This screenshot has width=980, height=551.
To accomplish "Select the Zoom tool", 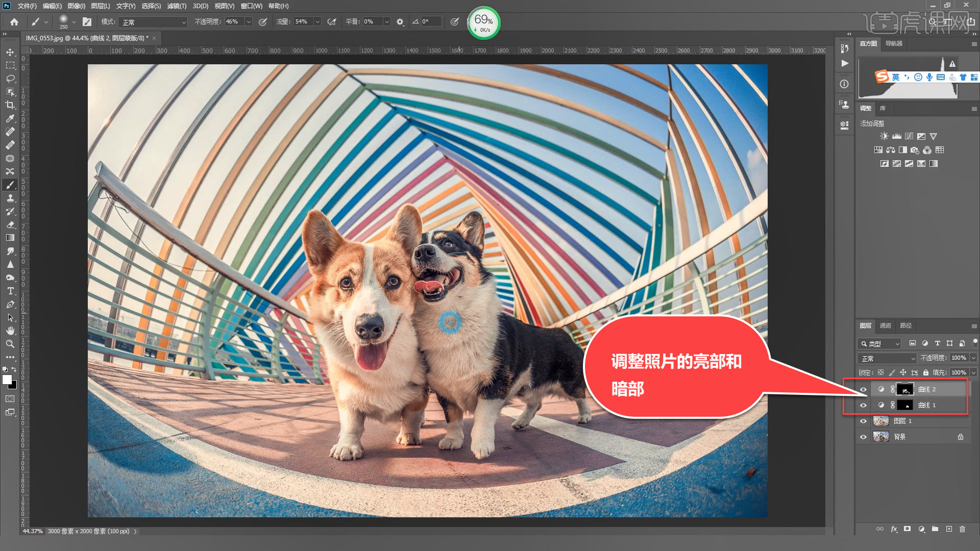I will tap(10, 344).
